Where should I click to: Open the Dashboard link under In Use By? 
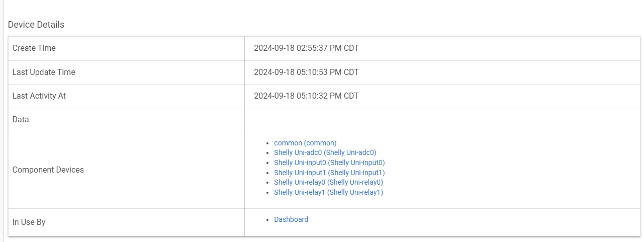tap(291, 219)
